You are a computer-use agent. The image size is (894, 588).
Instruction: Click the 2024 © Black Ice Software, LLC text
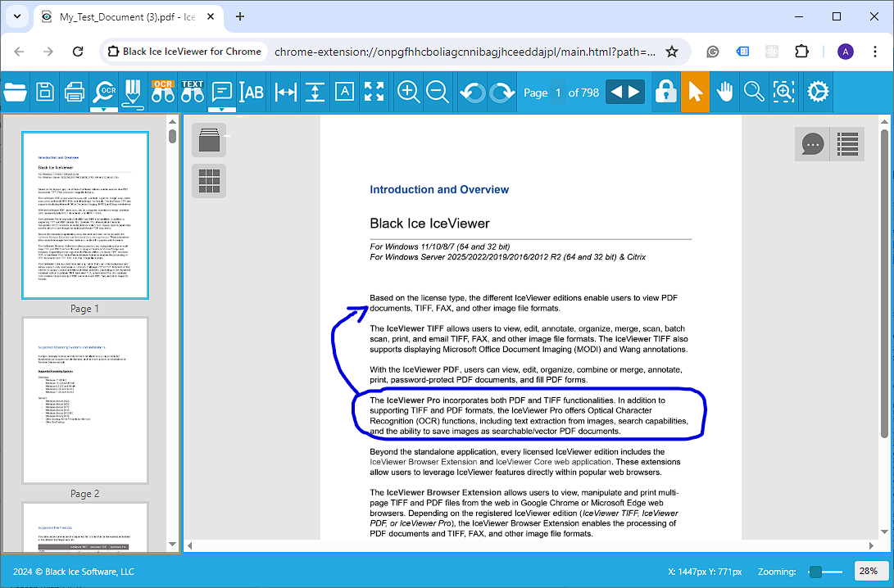click(74, 572)
